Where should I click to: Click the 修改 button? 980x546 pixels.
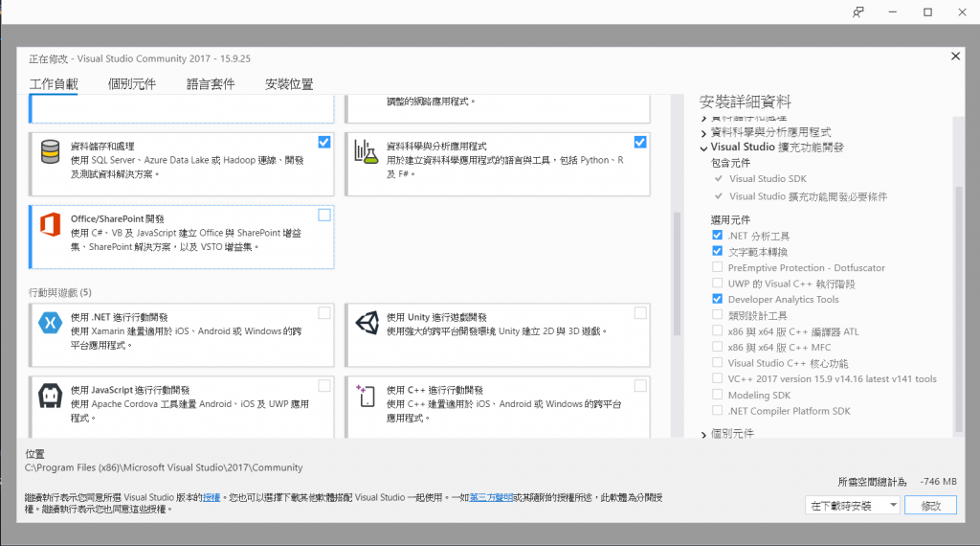pyautogui.click(x=930, y=506)
